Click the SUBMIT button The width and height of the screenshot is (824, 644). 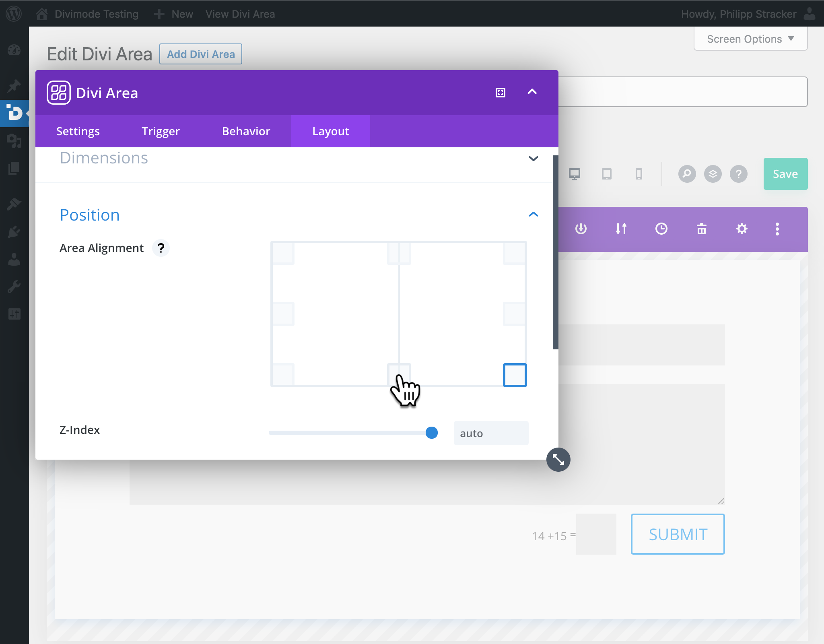pos(678,534)
